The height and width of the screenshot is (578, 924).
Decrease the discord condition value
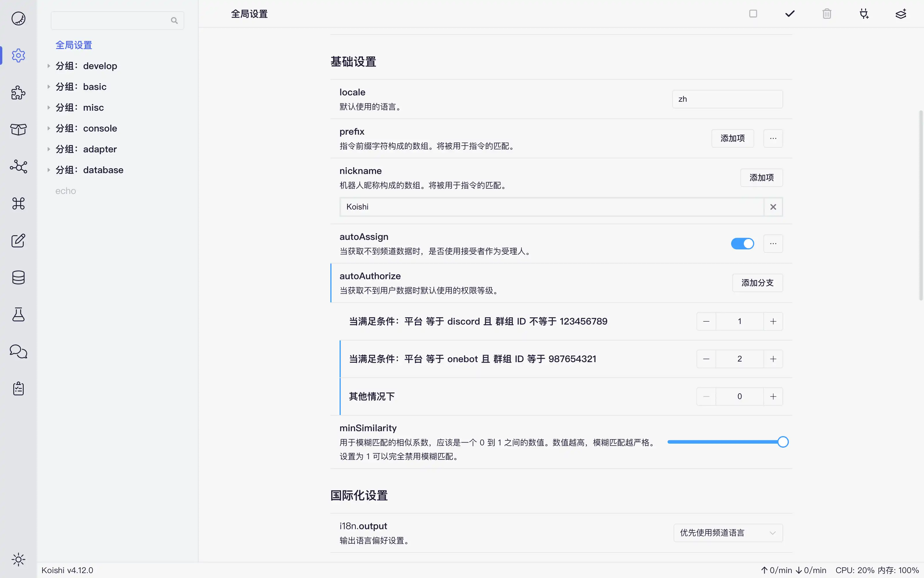tap(706, 321)
